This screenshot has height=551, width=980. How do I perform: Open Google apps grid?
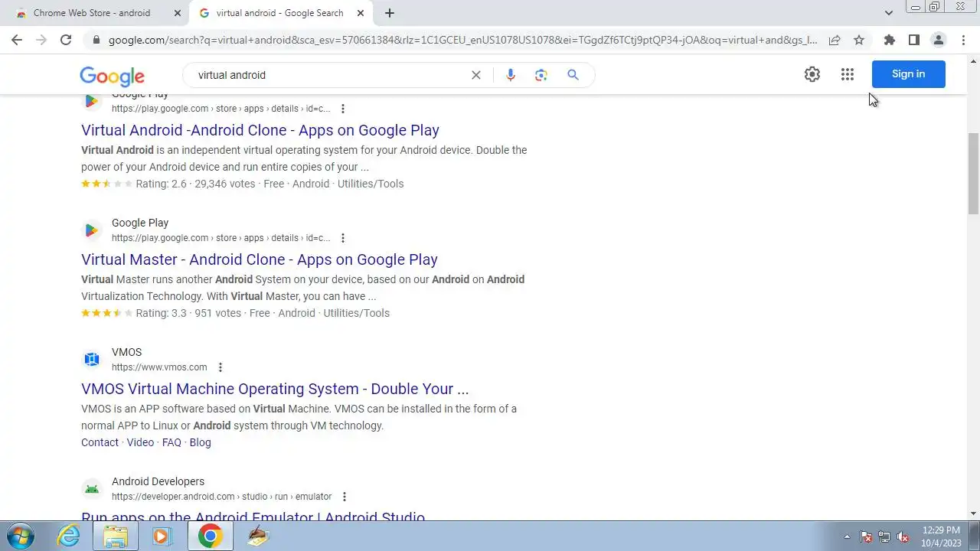[x=848, y=74]
